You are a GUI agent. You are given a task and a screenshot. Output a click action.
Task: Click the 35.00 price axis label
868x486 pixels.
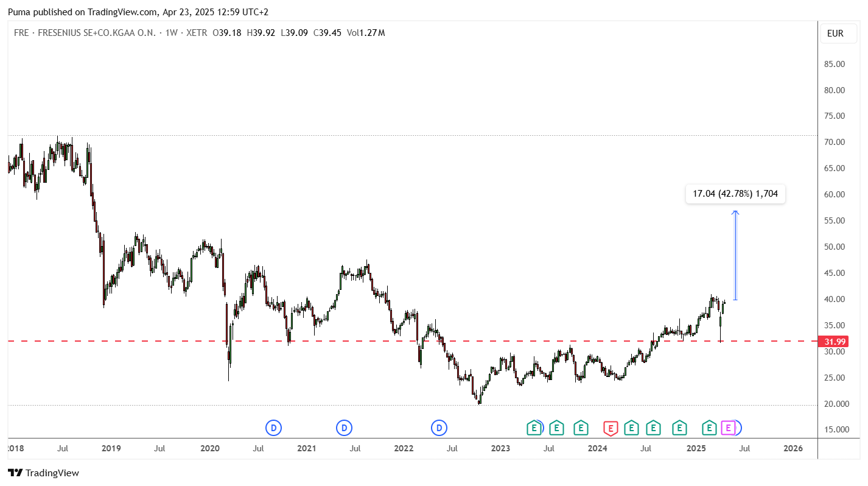[x=835, y=326]
